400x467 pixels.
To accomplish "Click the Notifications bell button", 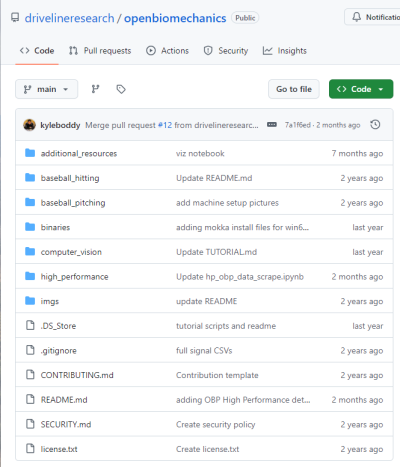I will (372, 17).
